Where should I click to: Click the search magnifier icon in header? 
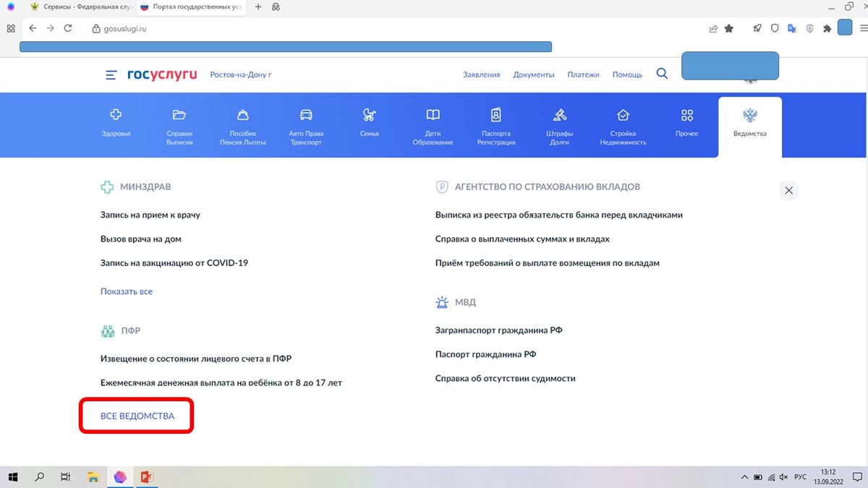pos(662,74)
